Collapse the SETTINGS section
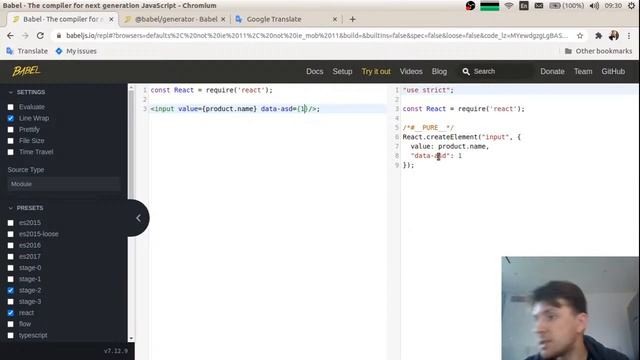The image size is (640, 360). [x=27, y=92]
